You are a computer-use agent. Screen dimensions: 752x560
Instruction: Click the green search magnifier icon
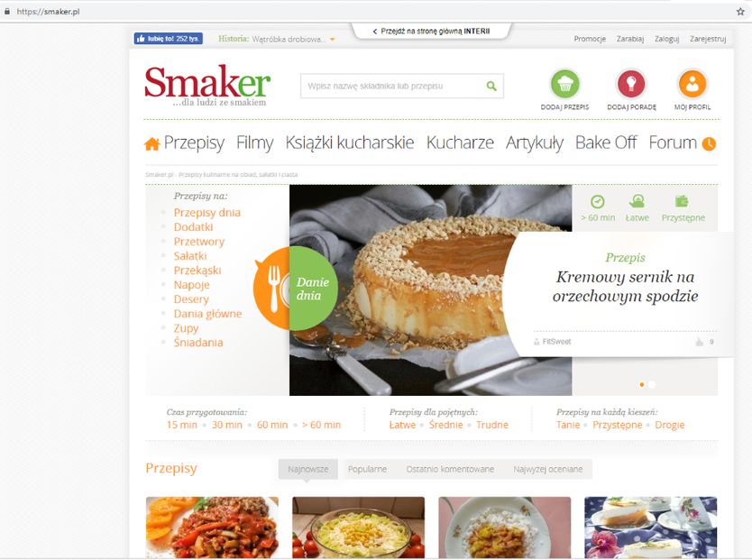(x=491, y=86)
